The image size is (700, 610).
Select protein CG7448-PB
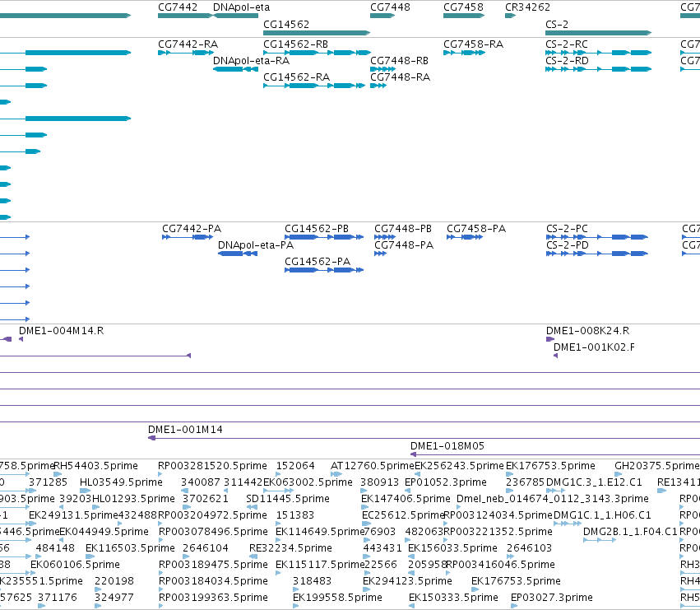[x=403, y=229]
